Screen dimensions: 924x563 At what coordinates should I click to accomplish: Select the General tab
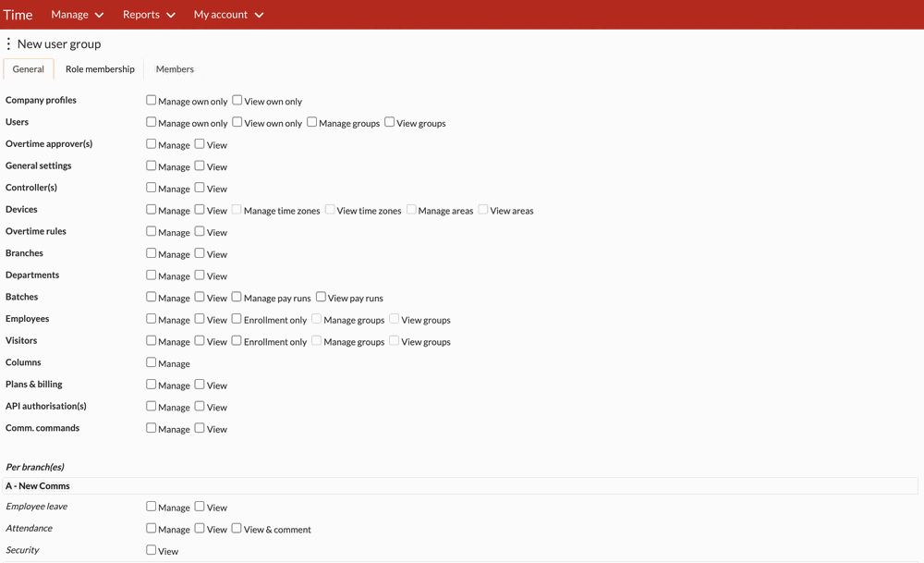(x=29, y=69)
